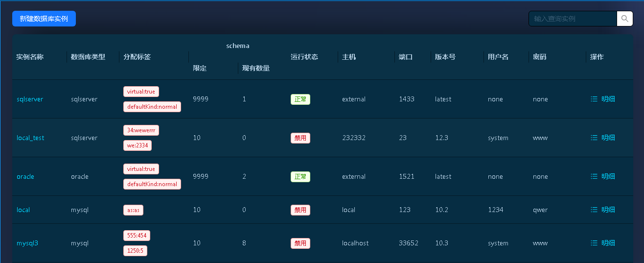The image size is (644, 263).
Task: Click the 运行状态 column header
Action: pyautogui.click(x=304, y=57)
